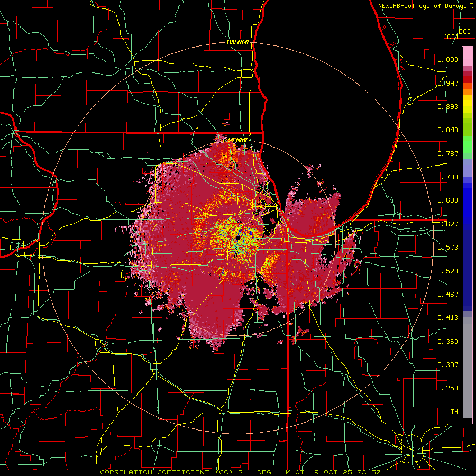Viewport: 476px width, 476px height.
Task: Click the 0.573 color scale label
Action: pyautogui.click(x=448, y=248)
